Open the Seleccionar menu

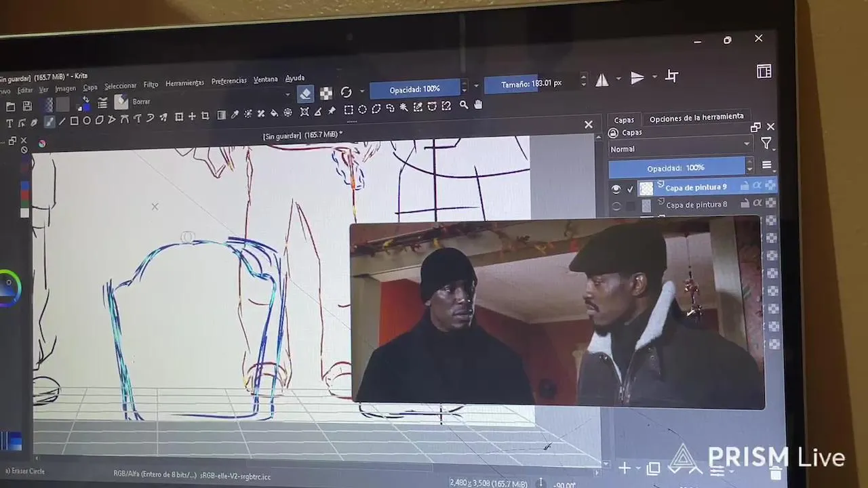tap(120, 86)
